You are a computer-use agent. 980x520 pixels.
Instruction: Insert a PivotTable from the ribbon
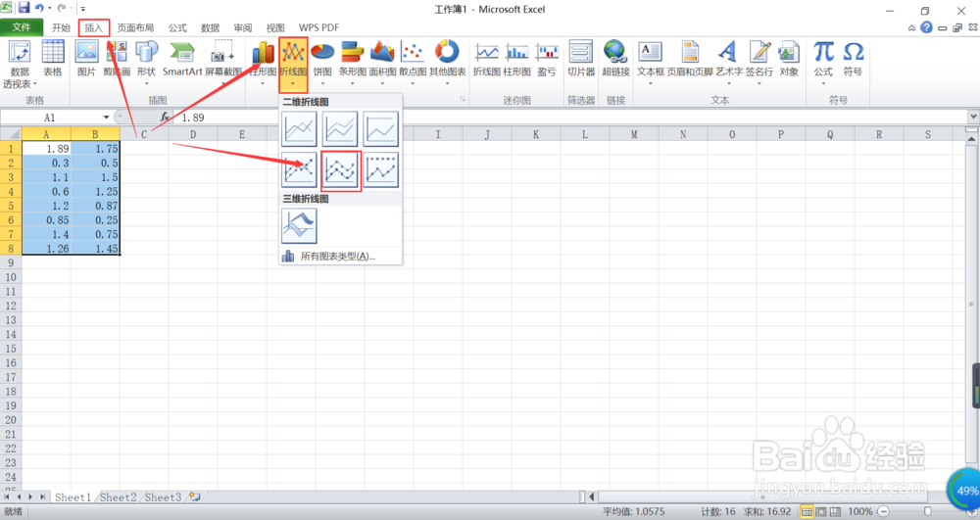(x=20, y=64)
